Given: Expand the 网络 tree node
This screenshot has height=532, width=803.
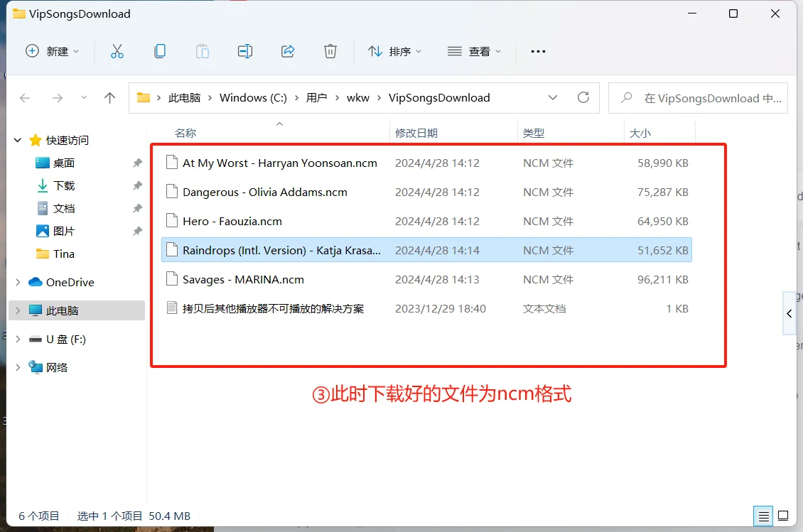Looking at the screenshot, I should tap(18, 367).
